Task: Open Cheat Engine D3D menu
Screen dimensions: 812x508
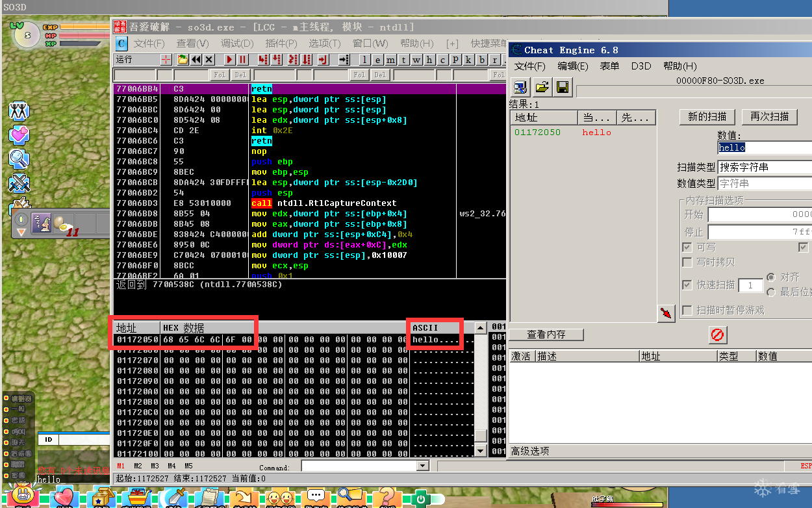Action: [641, 66]
